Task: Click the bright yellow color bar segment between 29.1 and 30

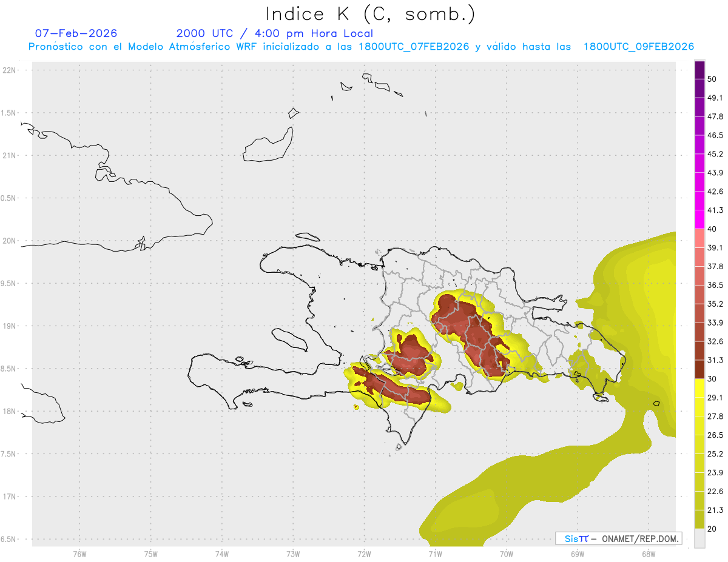Action: pos(700,388)
